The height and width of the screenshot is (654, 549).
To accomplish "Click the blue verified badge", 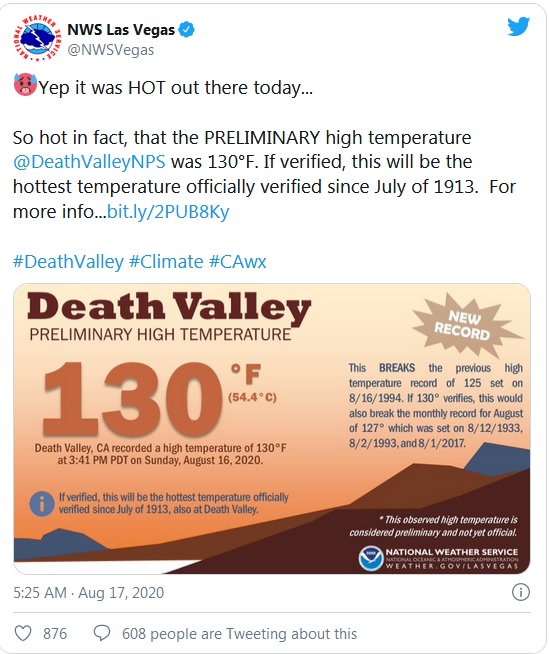I will (x=186, y=30).
